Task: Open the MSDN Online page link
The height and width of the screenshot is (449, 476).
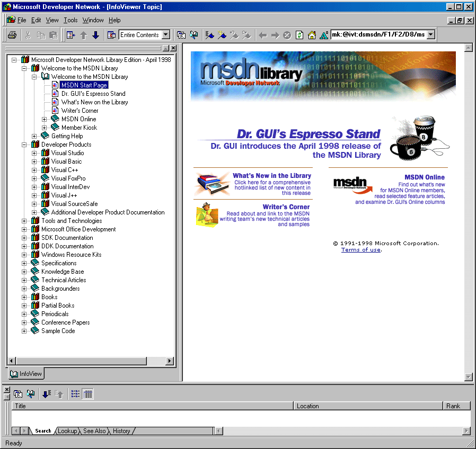Action: tap(425, 177)
